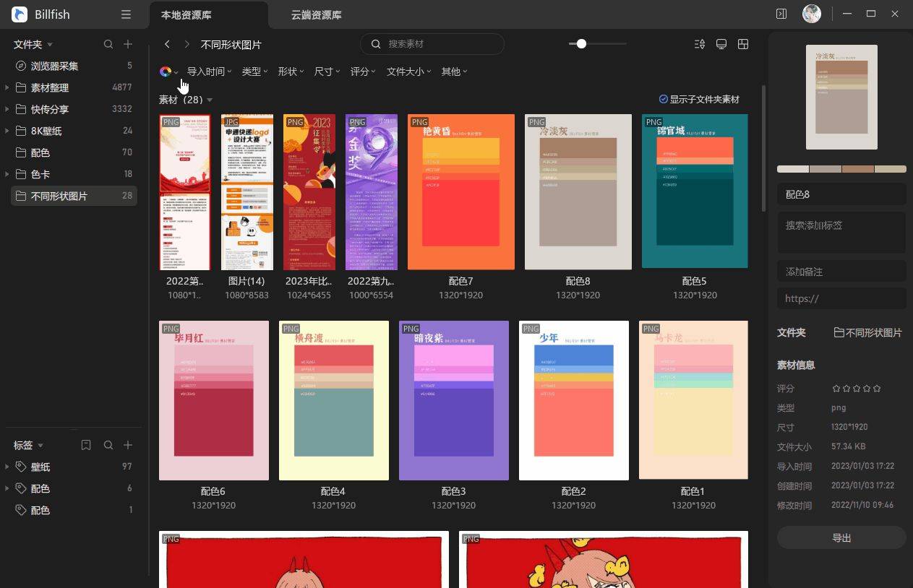The height and width of the screenshot is (588, 913).
Task: Set rating with the fifth star
Action: point(877,389)
